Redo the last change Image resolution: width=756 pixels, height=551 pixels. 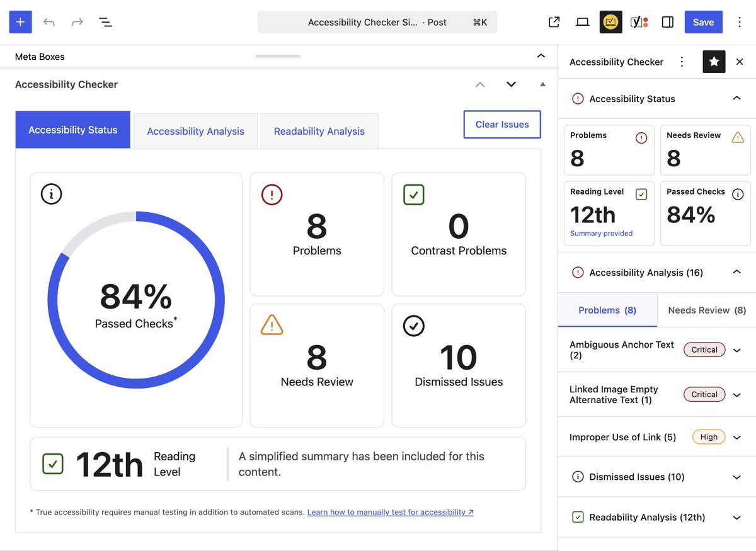click(77, 22)
